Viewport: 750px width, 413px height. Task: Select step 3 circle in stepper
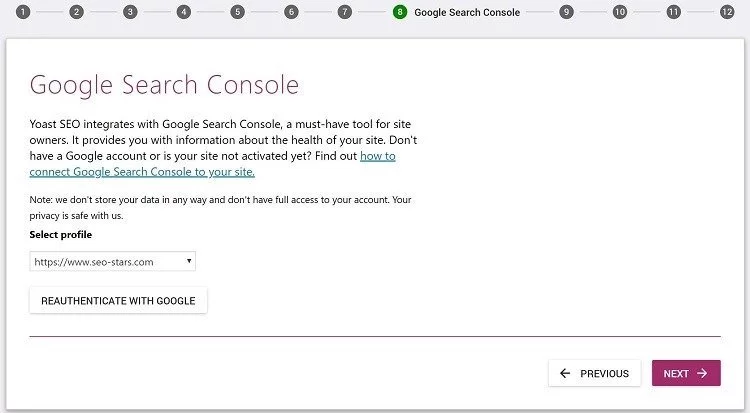130,12
